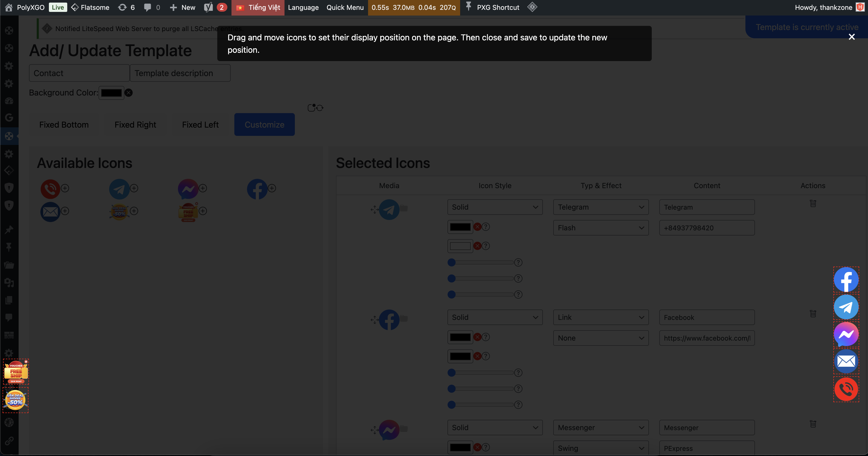Click the https://www.facebook.com URL field
868x456 pixels.
click(707, 338)
